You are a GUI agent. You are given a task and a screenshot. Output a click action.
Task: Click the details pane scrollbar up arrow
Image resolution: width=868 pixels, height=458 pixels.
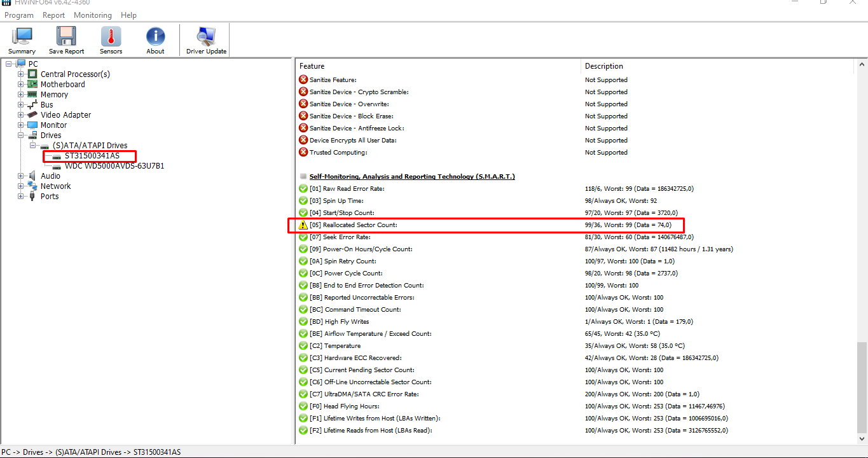coord(862,65)
